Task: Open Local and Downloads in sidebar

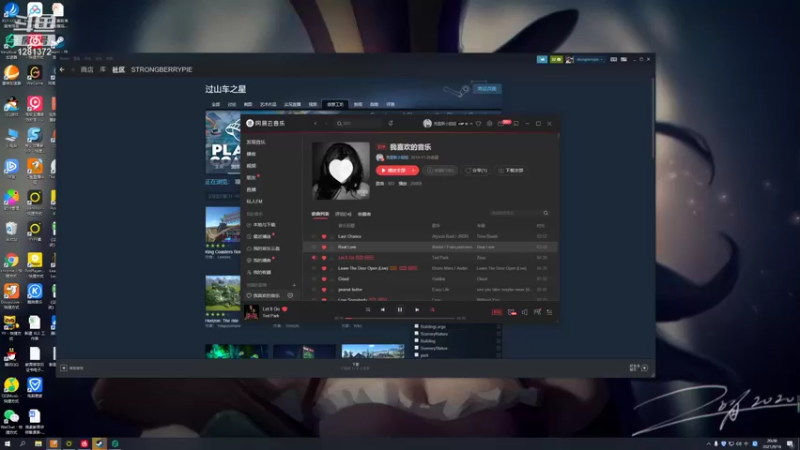Action: point(261,225)
